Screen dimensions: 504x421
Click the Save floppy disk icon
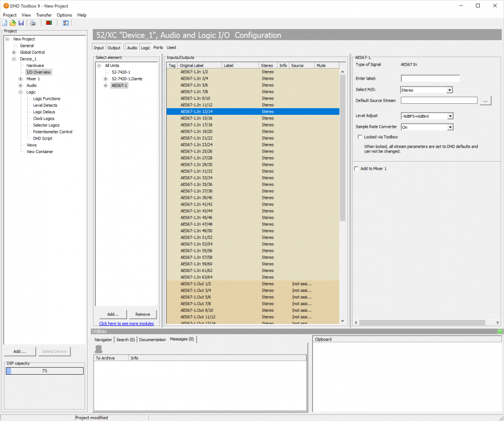[x=21, y=23]
